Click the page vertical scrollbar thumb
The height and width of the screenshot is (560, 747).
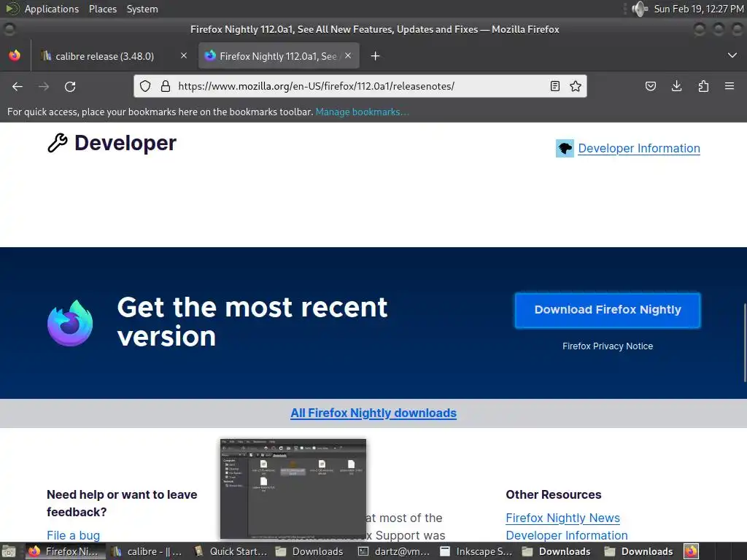pos(745,341)
